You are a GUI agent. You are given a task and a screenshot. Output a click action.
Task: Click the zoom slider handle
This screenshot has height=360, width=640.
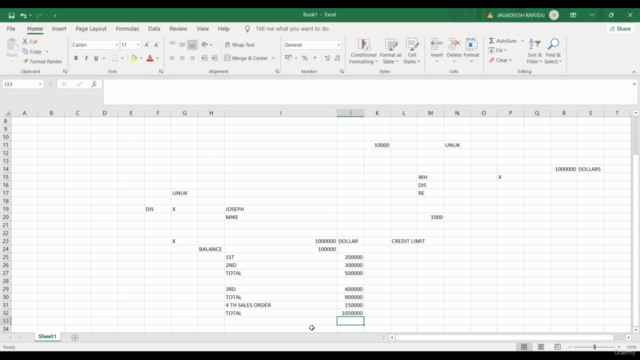tap(594, 347)
